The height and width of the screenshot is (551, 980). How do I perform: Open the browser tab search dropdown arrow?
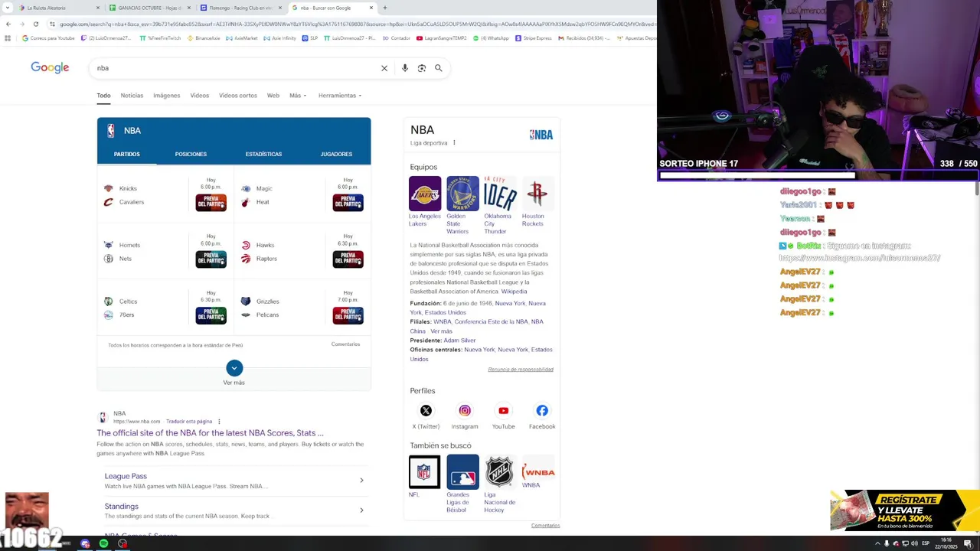8,8
